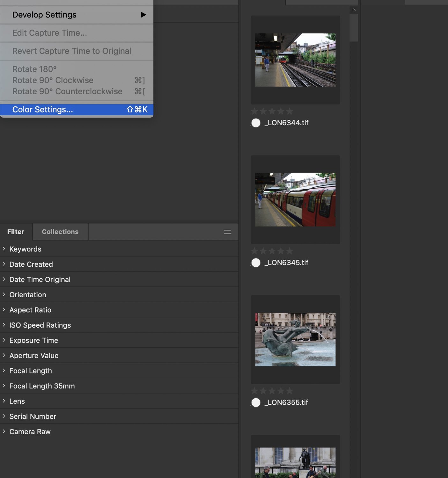
Task: Click the vertical scrollbar thumb
Action: pyautogui.click(x=353, y=28)
